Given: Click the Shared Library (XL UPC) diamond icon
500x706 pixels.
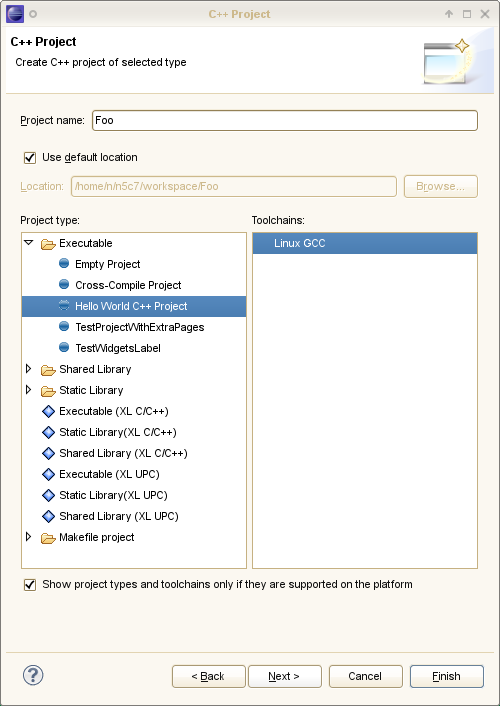Looking at the screenshot, I should coord(48,516).
